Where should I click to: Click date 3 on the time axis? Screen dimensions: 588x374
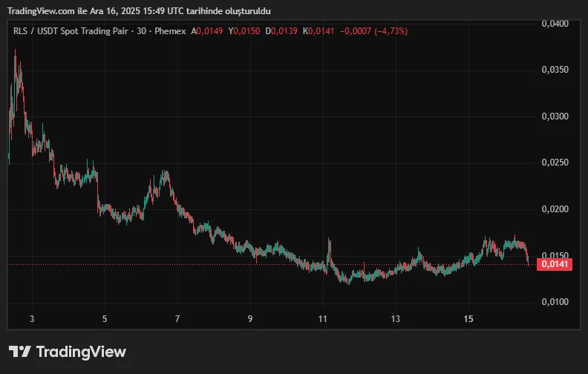click(x=32, y=319)
